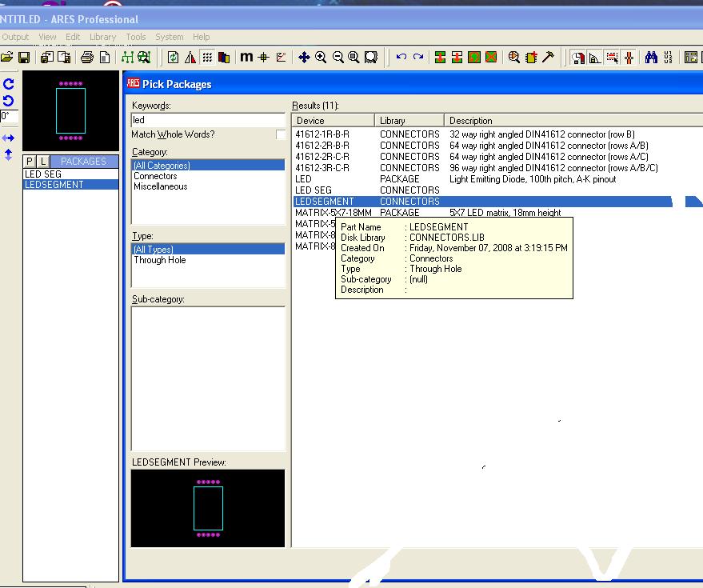The width and height of the screenshot is (703, 588).
Task: Click the Print layout icon
Action: 87,58
